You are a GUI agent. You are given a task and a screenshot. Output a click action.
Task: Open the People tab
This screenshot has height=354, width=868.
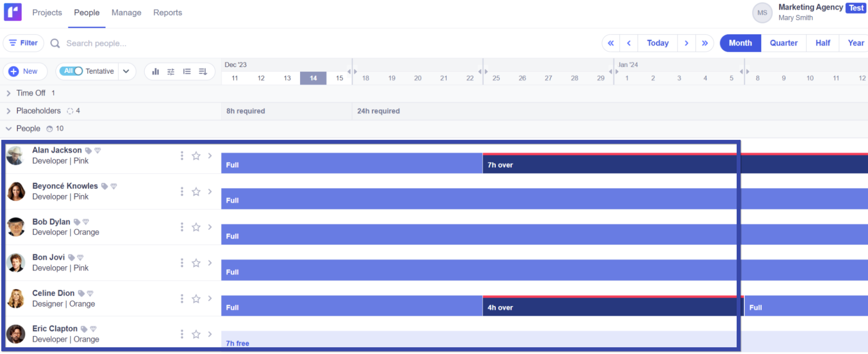87,12
